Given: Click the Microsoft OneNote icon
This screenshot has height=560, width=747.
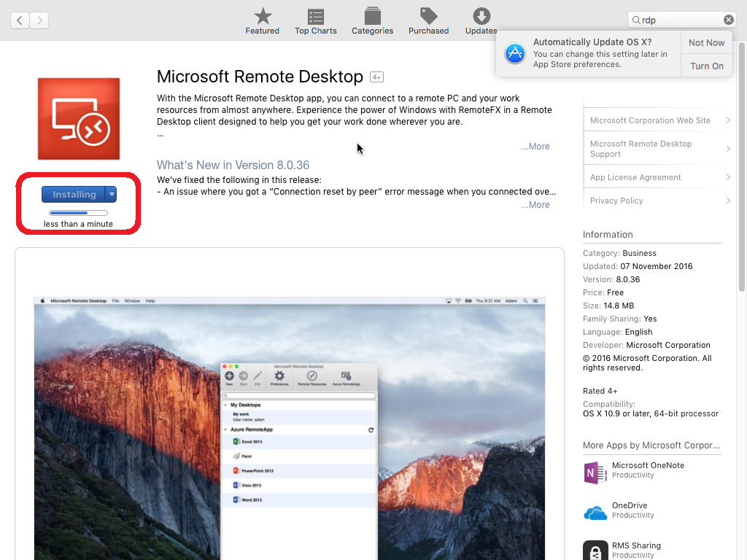Looking at the screenshot, I should click(x=595, y=472).
